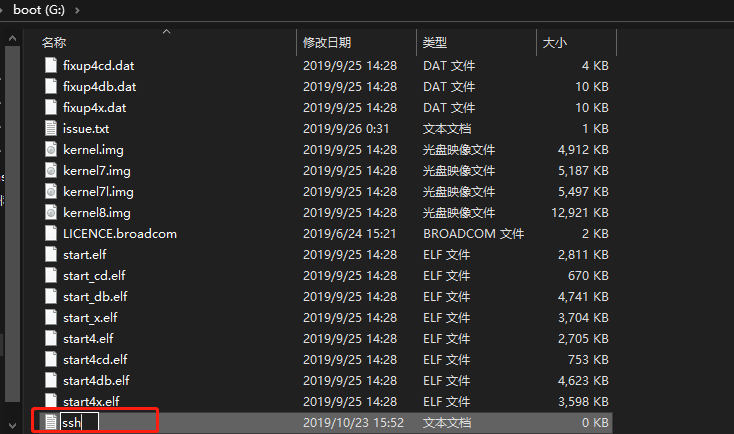Click the start_x.elf file icon

(51, 317)
